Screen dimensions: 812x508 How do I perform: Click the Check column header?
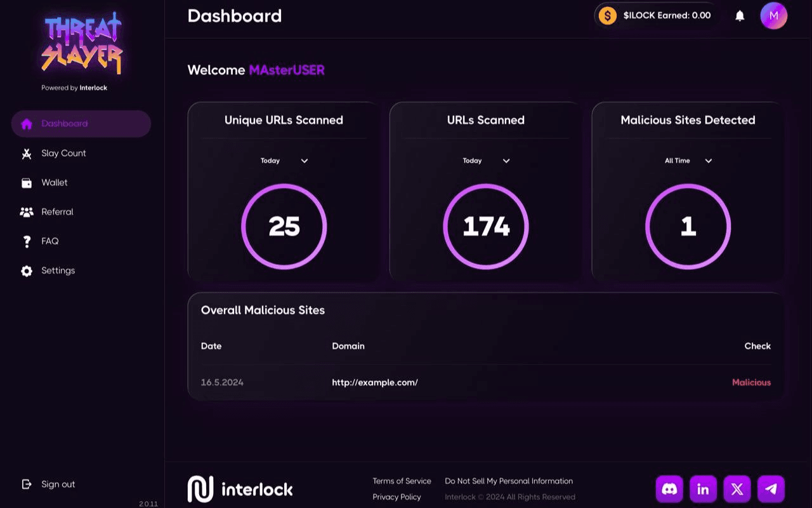tap(757, 346)
